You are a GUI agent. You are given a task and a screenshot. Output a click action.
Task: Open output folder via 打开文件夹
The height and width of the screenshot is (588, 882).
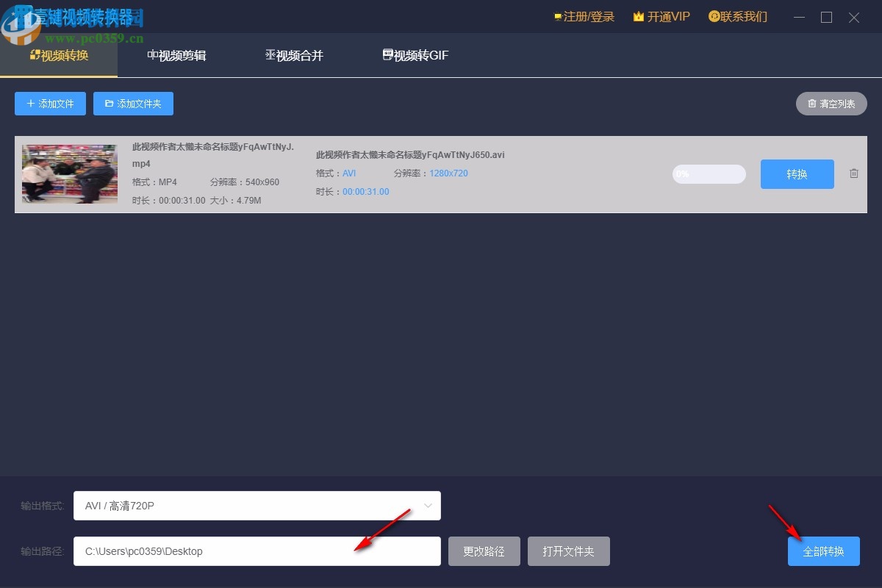[x=568, y=551]
